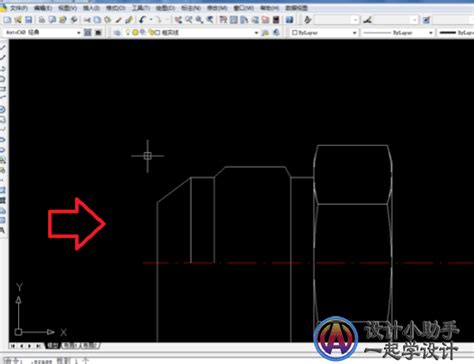474x364 pixels.
Task: Open the 格式 (Format) menu
Action: (115, 8)
